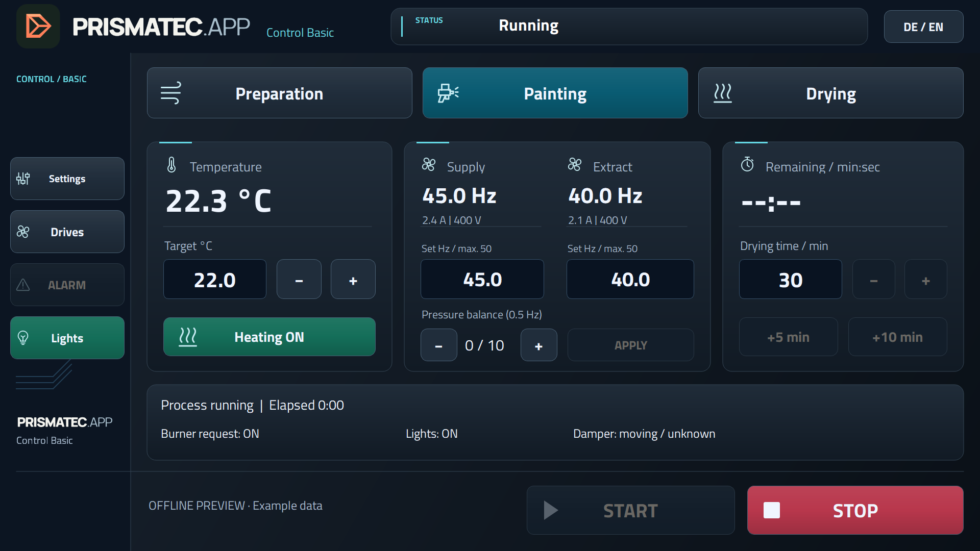
Task: Add time with the +5 min button
Action: 789,337
